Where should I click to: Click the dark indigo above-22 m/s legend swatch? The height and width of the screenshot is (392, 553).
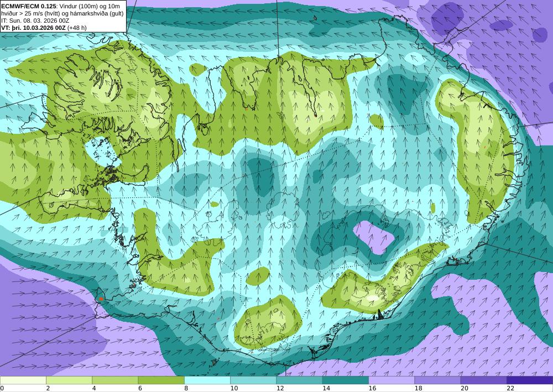click(x=530, y=380)
